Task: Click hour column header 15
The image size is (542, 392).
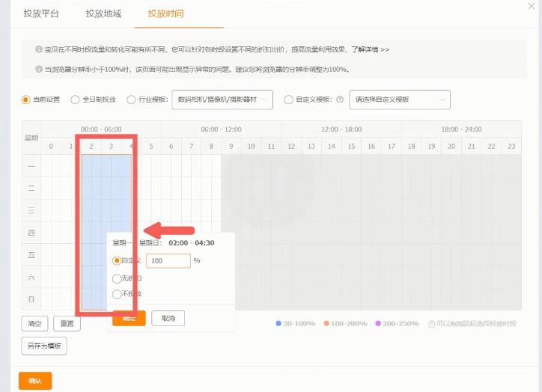Action: click(352, 147)
